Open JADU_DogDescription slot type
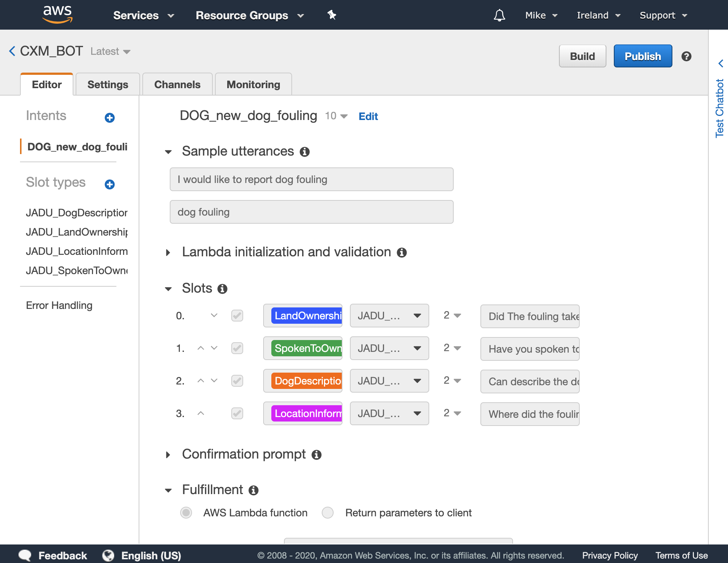Screen dimensions: 728x563 (77, 213)
